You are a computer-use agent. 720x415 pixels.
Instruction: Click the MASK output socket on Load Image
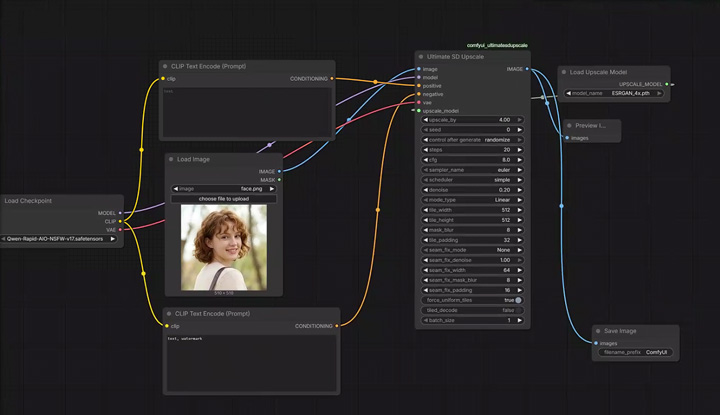pyautogui.click(x=279, y=179)
